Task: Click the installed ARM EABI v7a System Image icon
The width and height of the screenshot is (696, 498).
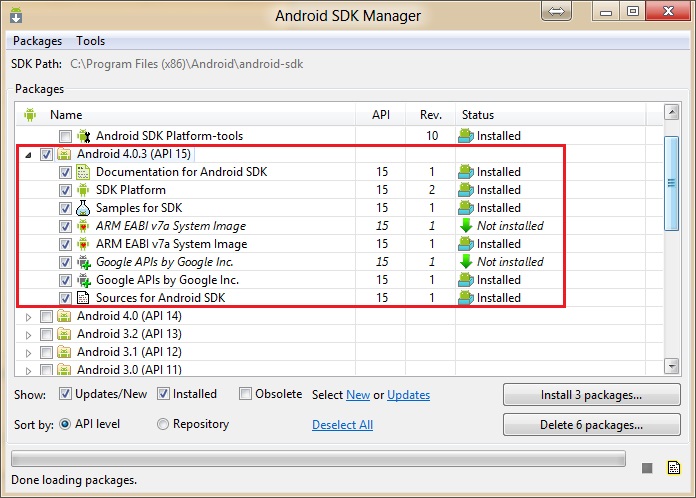Action: [x=83, y=244]
